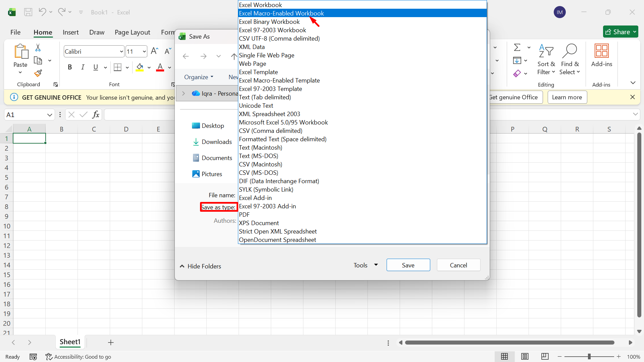
Task: Toggle Bold formatting
Action: click(70, 67)
